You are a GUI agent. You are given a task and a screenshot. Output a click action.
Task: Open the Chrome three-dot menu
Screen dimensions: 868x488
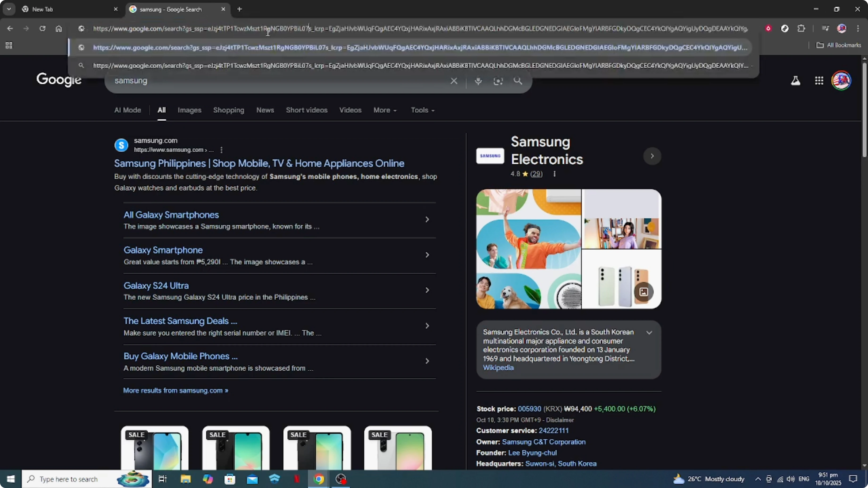(x=859, y=28)
